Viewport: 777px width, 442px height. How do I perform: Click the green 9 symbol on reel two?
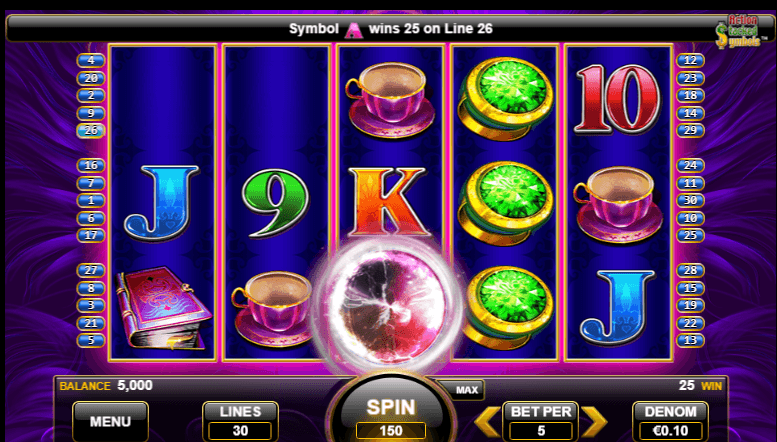[x=276, y=203]
